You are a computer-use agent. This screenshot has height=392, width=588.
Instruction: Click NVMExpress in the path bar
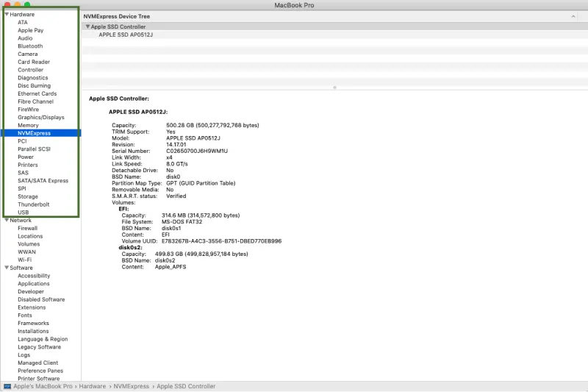(x=132, y=386)
